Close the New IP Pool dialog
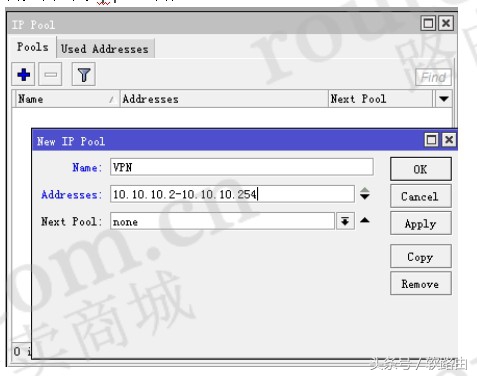The width and height of the screenshot is (477, 376). [x=449, y=140]
